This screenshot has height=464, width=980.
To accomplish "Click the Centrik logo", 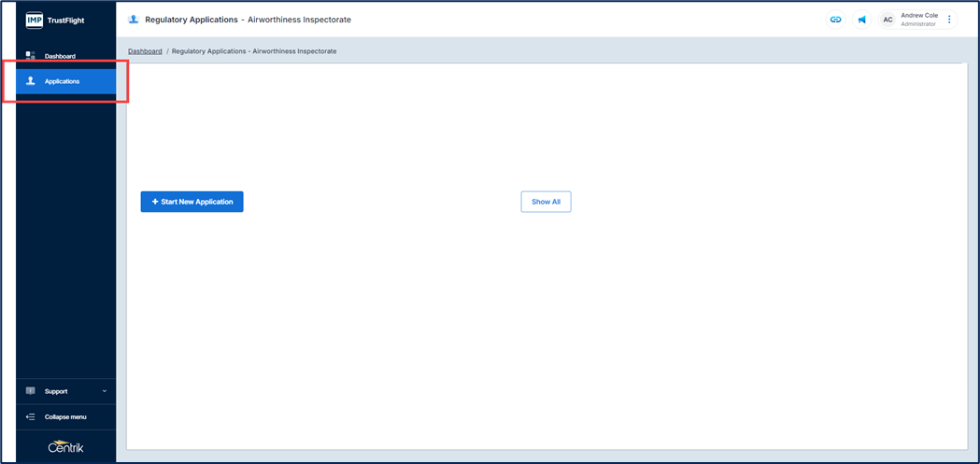I will click(65, 447).
